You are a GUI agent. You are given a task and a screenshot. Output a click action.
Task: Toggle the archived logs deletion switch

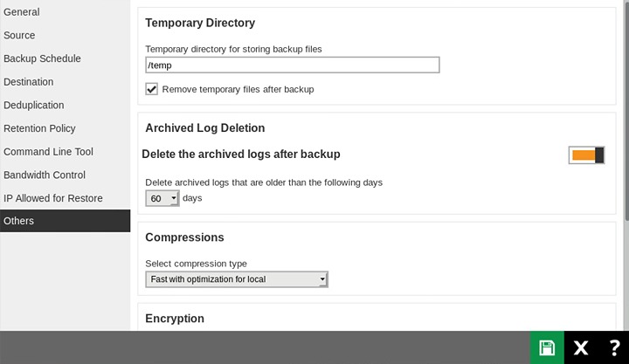(x=586, y=155)
